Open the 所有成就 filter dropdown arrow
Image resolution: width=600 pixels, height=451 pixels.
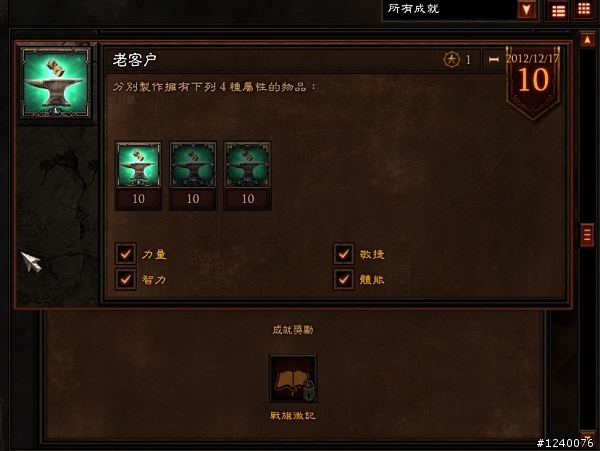pos(527,10)
